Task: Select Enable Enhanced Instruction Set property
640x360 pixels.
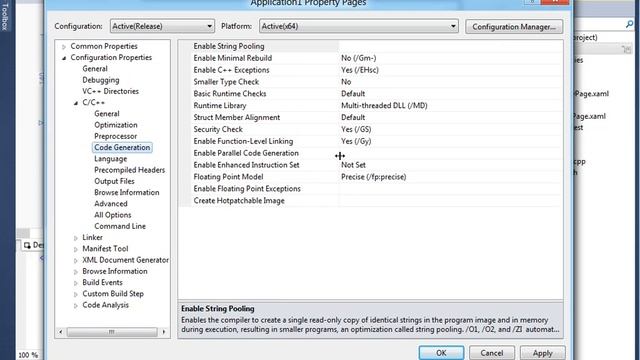Action: coord(246,165)
